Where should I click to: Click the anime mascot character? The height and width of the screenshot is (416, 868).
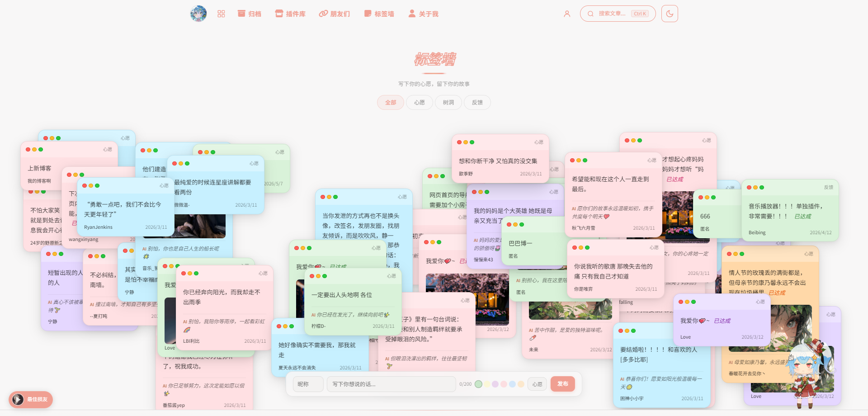811,373
